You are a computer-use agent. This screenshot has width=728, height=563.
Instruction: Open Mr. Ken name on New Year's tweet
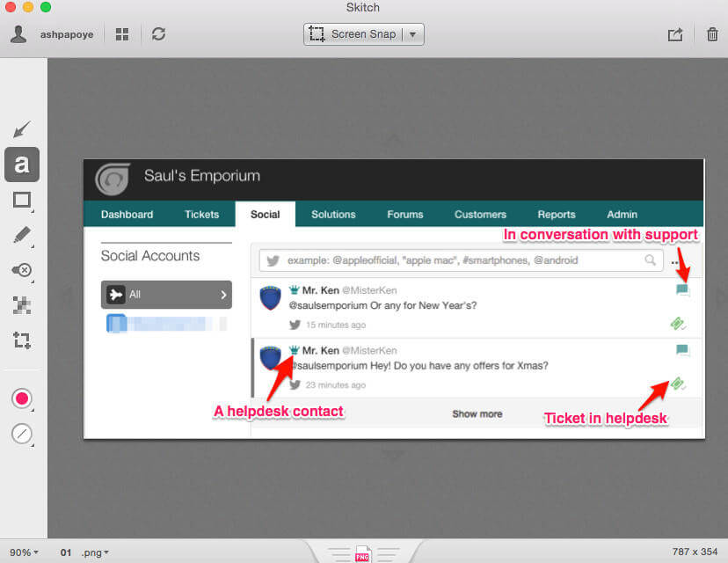320,290
